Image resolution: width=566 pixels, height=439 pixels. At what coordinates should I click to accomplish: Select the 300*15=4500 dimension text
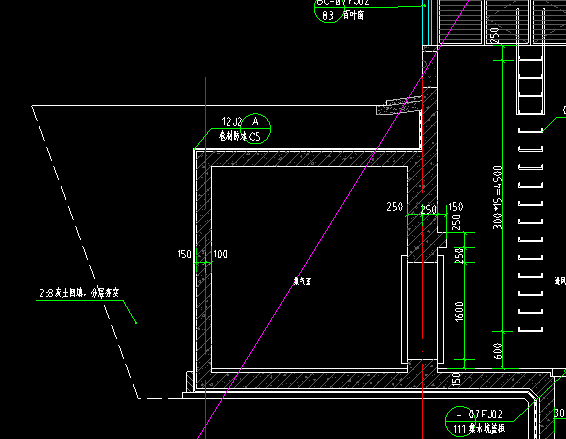[x=497, y=197]
